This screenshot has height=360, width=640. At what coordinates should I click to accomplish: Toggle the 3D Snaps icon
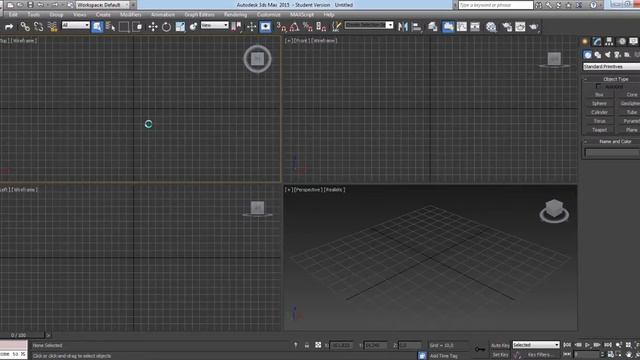tap(281, 27)
